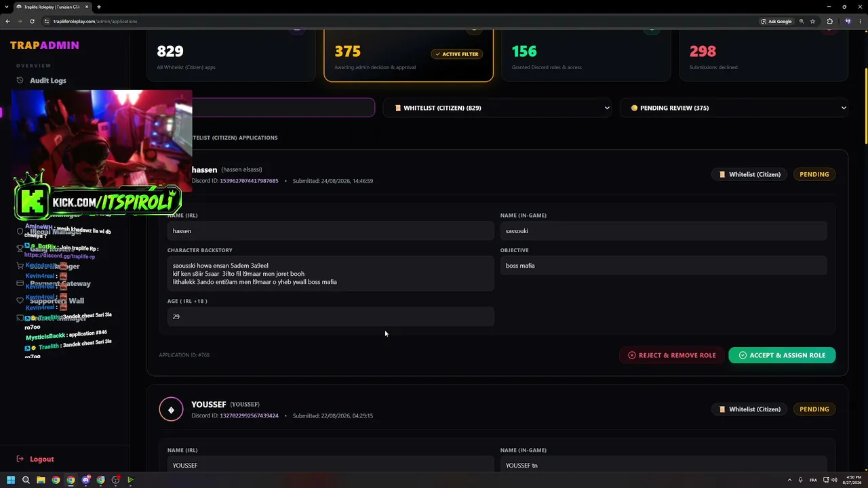Open YOUSSEF's Discord ID link

point(249,415)
